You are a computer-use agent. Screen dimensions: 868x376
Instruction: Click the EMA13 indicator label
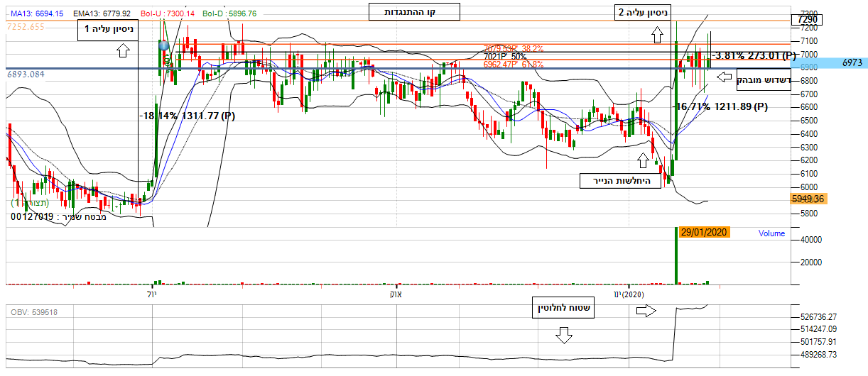98,13
